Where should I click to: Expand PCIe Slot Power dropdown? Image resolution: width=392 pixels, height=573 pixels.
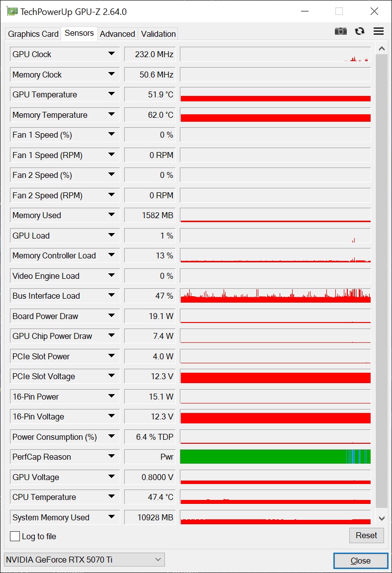(x=111, y=356)
